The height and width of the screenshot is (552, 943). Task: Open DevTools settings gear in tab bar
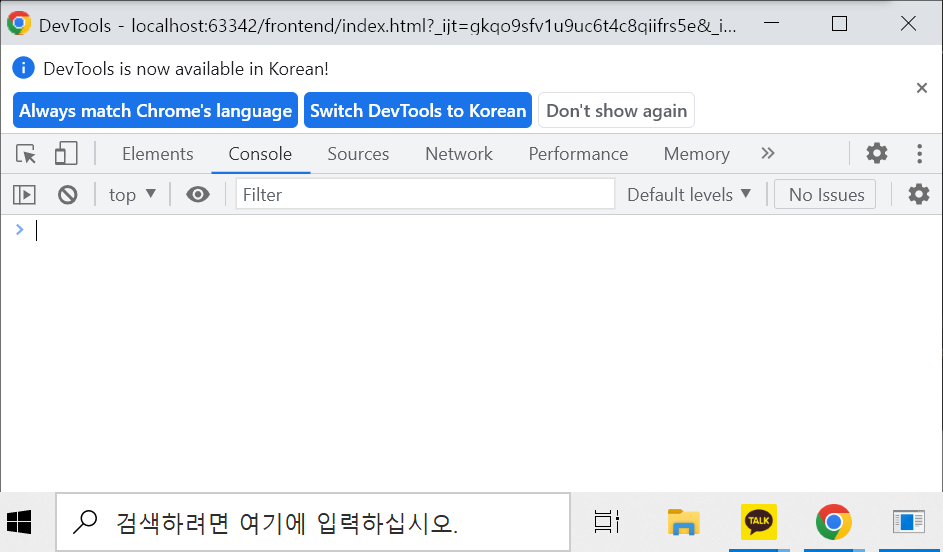pyautogui.click(x=877, y=153)
